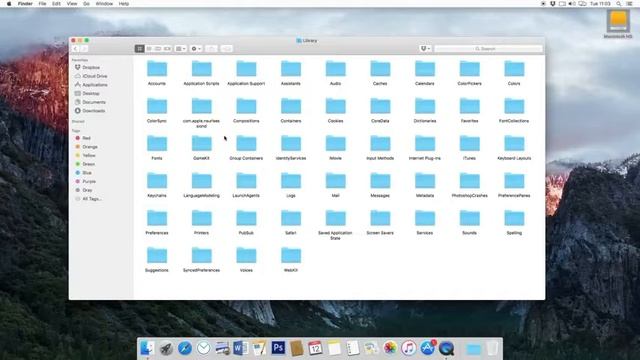
Task: Open the item arrangement dropdown
Action: [180, 49]
